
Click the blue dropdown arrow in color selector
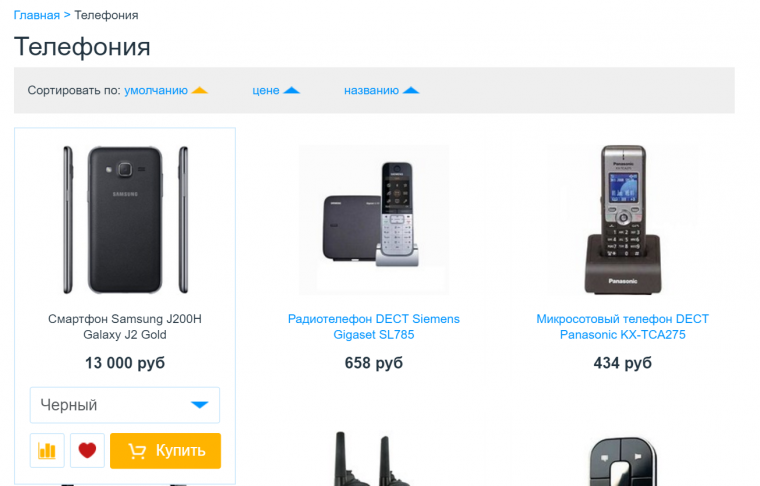(200, 405)
